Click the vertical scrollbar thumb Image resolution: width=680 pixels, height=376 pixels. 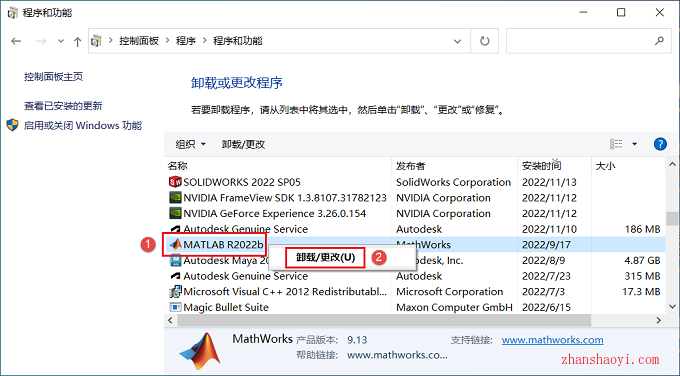tap(672, 219)
